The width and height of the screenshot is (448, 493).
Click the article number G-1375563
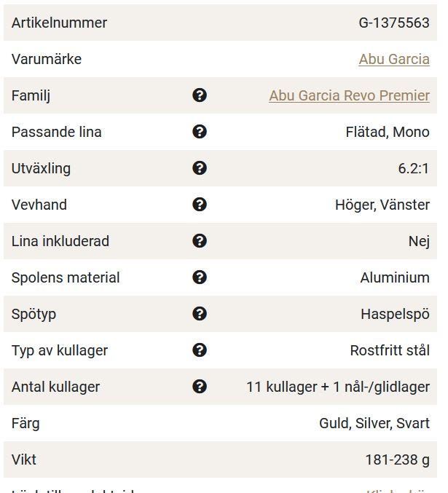[x=394, y=23]
